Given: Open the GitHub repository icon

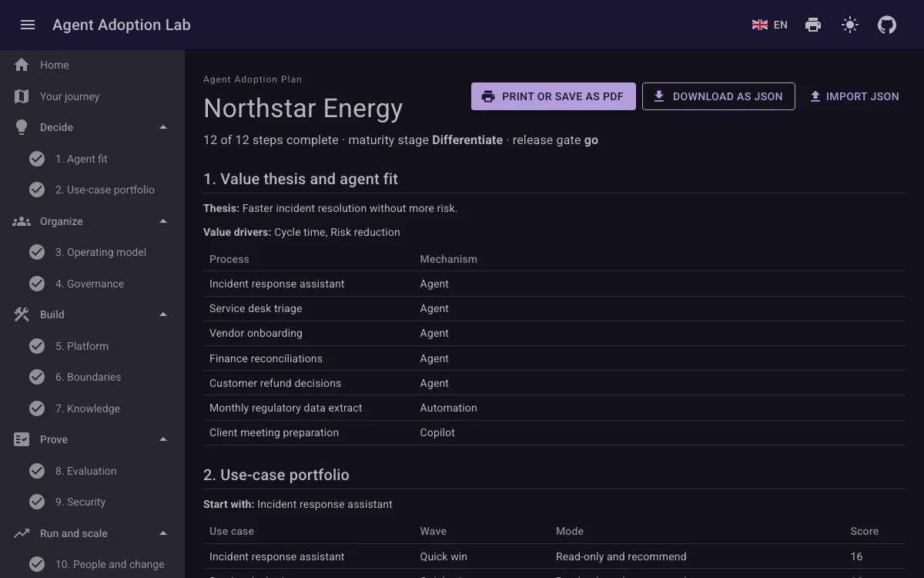Looking at the screenshot, I should coord(887,25).
